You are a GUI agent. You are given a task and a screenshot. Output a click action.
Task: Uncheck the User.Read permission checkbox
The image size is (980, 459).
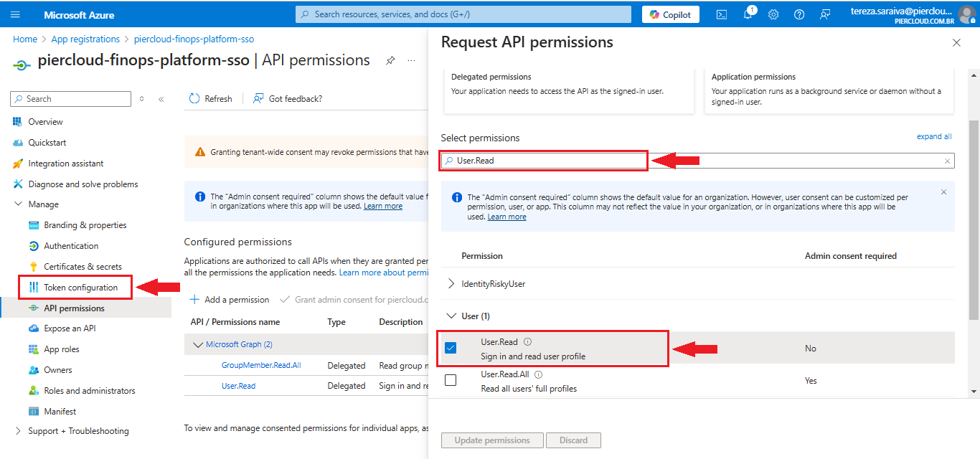451,348
